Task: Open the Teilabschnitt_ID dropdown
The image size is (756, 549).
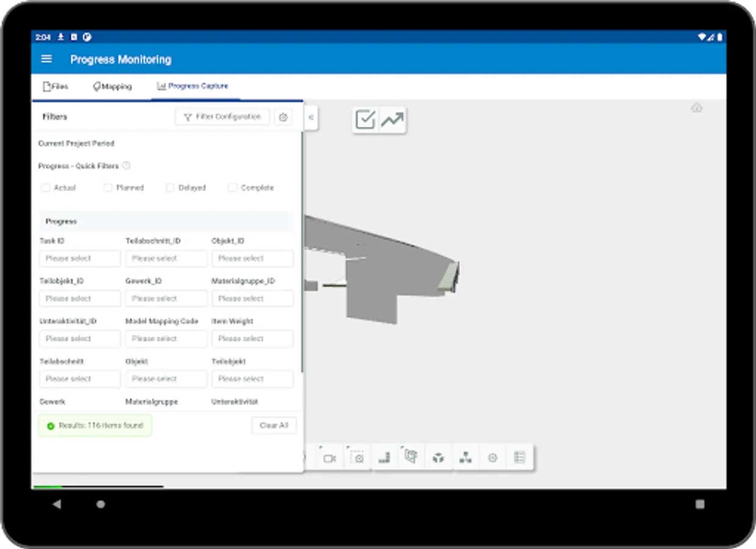Action: coord(166,259)
